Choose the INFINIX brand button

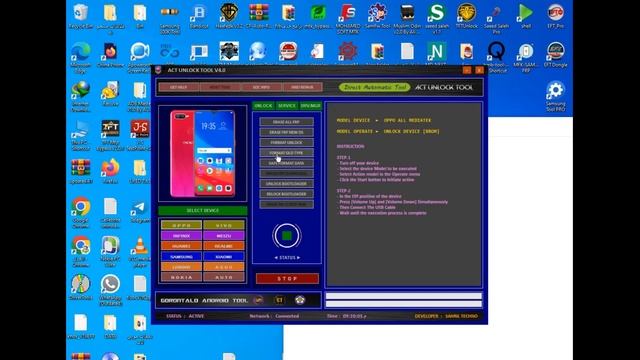point(181,236)
